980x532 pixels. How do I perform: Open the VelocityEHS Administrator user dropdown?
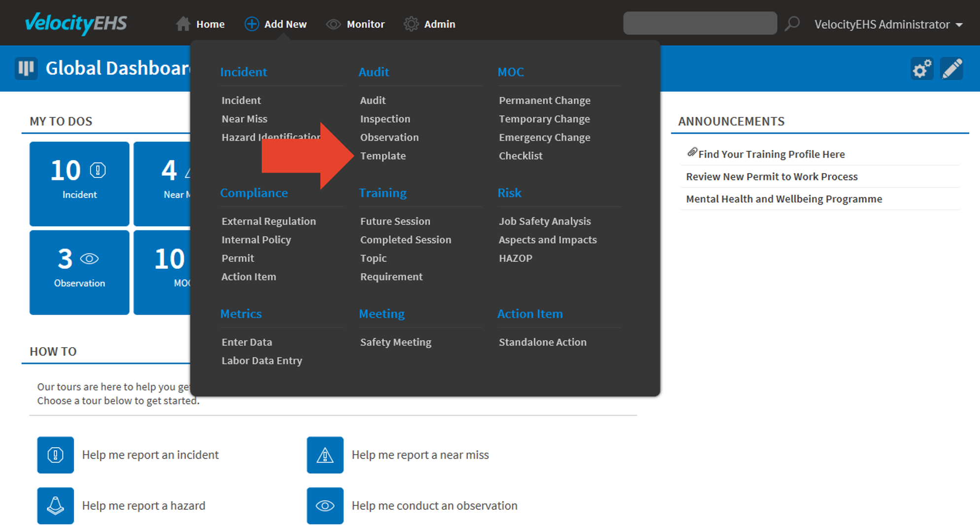click(888, 24)
